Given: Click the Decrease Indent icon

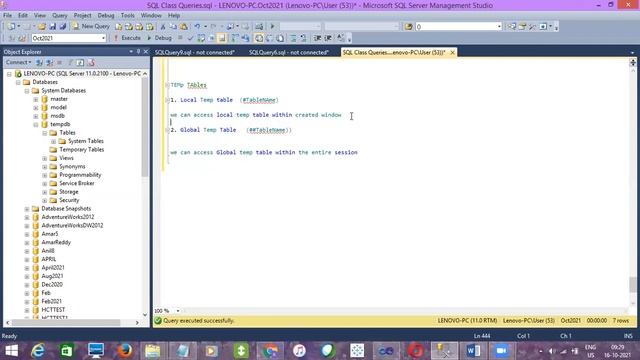Looking at the screenshot, I should coord(317,38).
